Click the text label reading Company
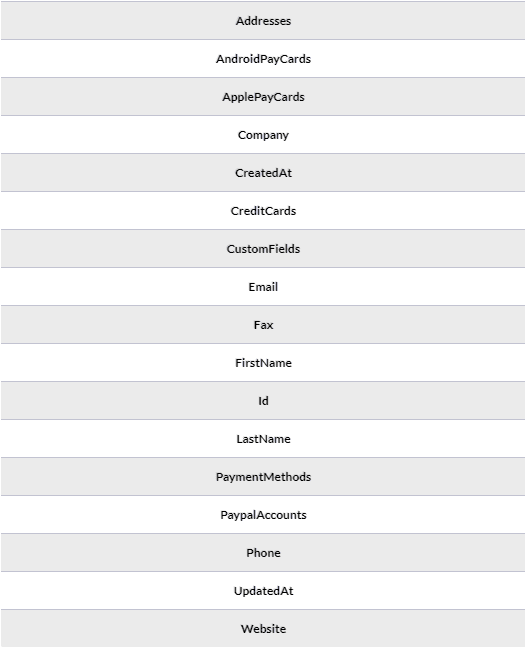The width and height of the screenshot is (525, 647). (x=263, y=135)
